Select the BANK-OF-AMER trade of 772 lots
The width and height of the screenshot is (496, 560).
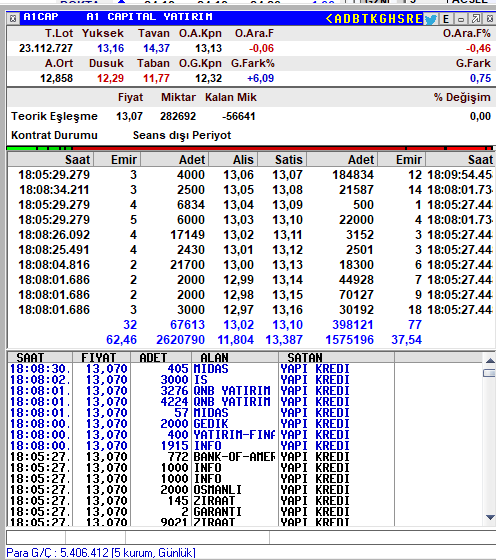(x=179, y=457)
